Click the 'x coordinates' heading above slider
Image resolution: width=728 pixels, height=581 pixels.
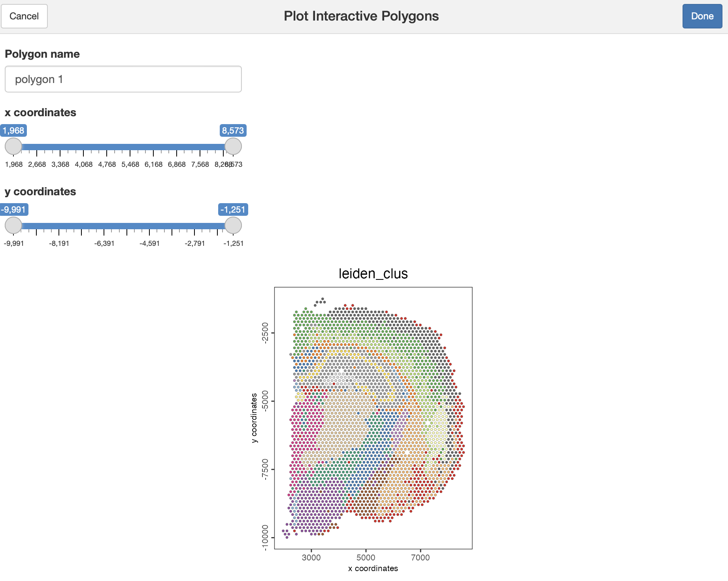pyautogui.click(x=40, y=113)
